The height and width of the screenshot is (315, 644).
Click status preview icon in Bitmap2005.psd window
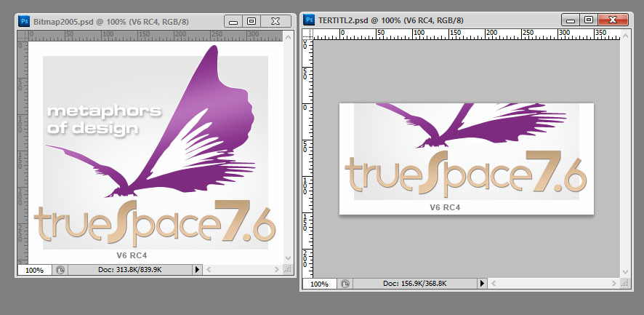[x=60, y=270]
